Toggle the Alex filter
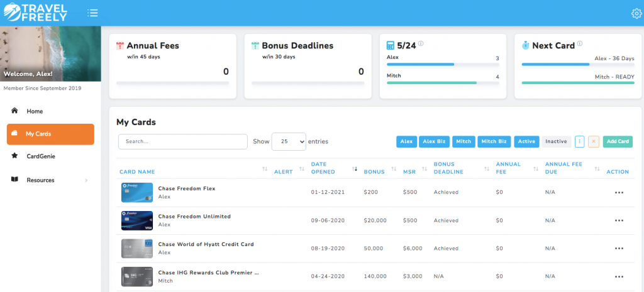Image resolution: width=644 pixels, height=292 pixels. tap(406, 142)
